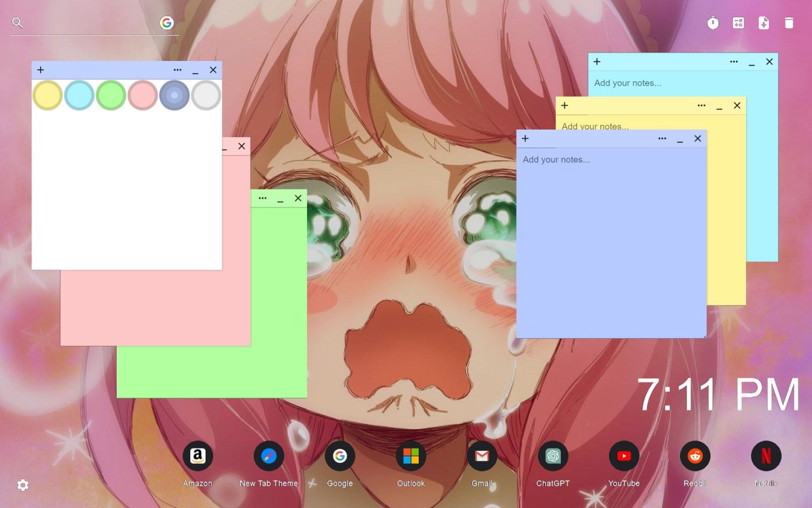Close the green sticky note
This screenshot has height=508, width=812.
298,198
